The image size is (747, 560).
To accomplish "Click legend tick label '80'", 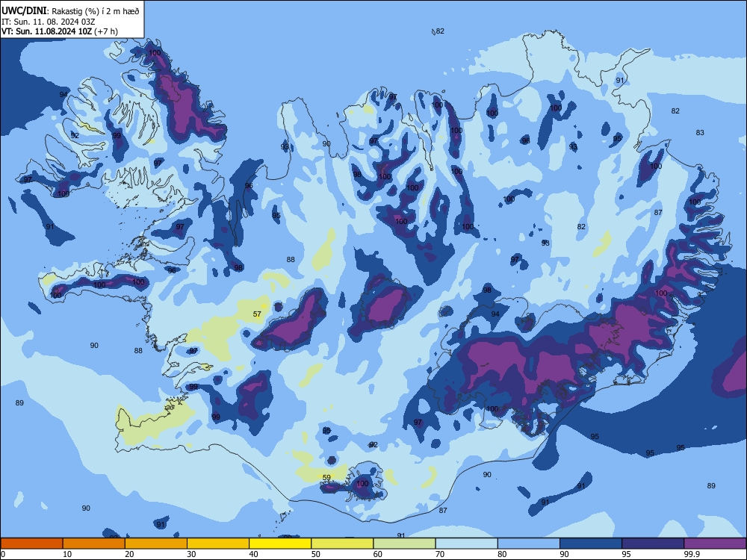I will coord(502,554).
